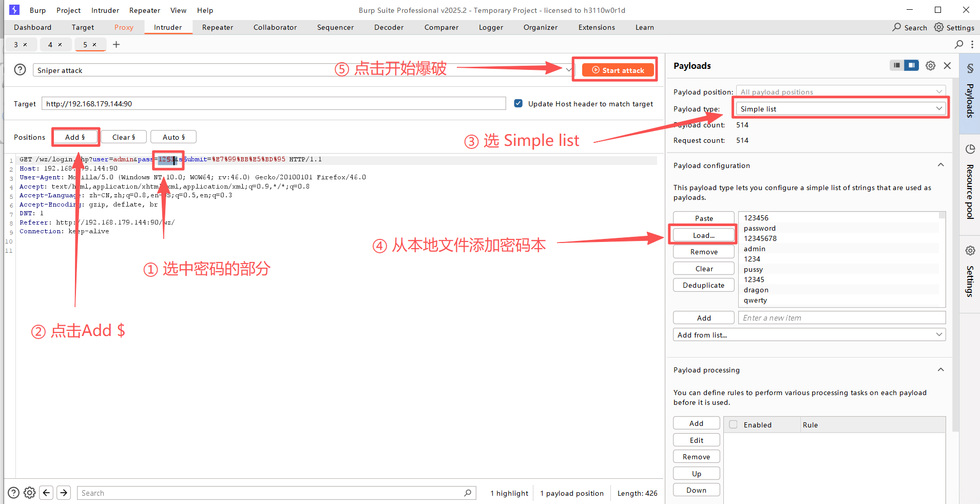Open the Burp menu
The width and height of the screenshot is (980, 504).
[x=37, y=10]
